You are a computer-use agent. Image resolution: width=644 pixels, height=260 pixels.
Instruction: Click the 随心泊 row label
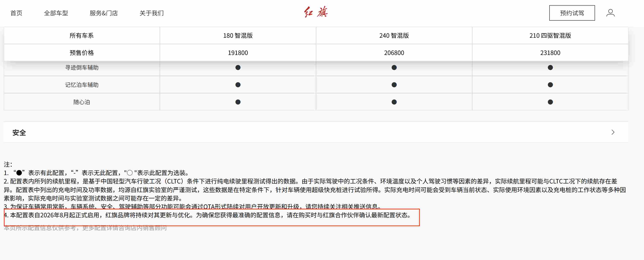(82, 102)
